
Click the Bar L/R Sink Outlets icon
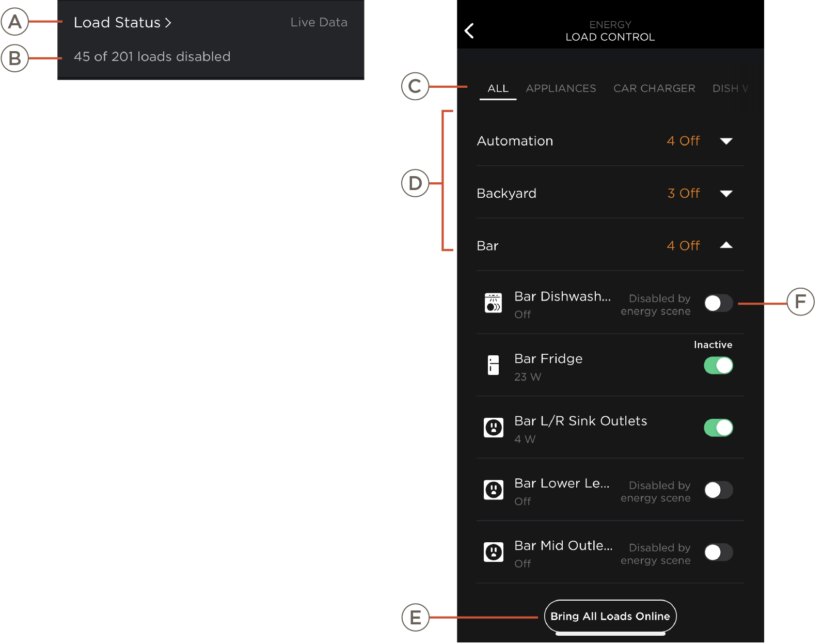point(493,428)
